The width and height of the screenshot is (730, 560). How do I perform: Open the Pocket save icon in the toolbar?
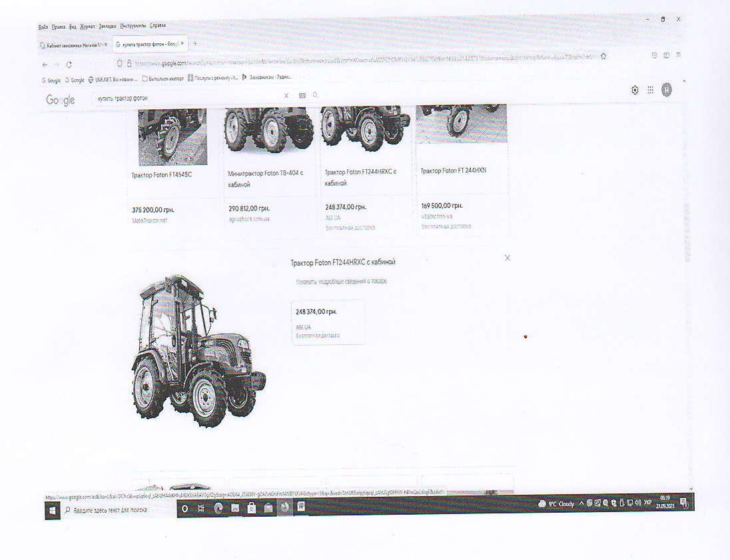[654, 55]
